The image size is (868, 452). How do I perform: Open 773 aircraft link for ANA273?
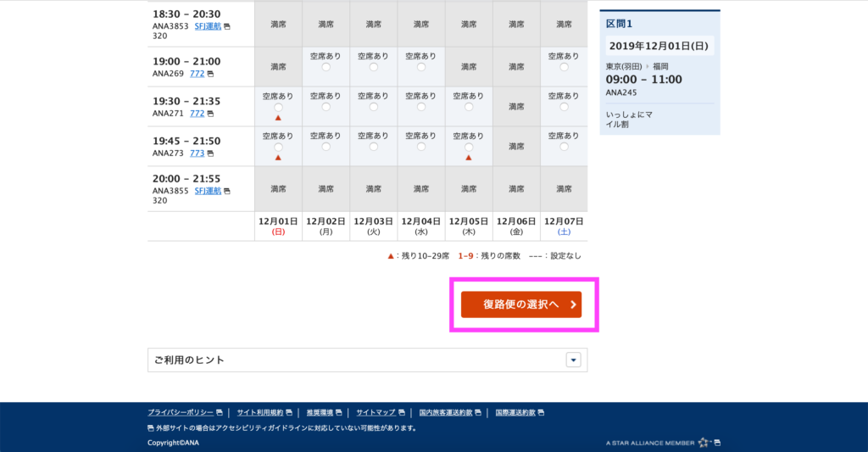click(x=197, y=153)
